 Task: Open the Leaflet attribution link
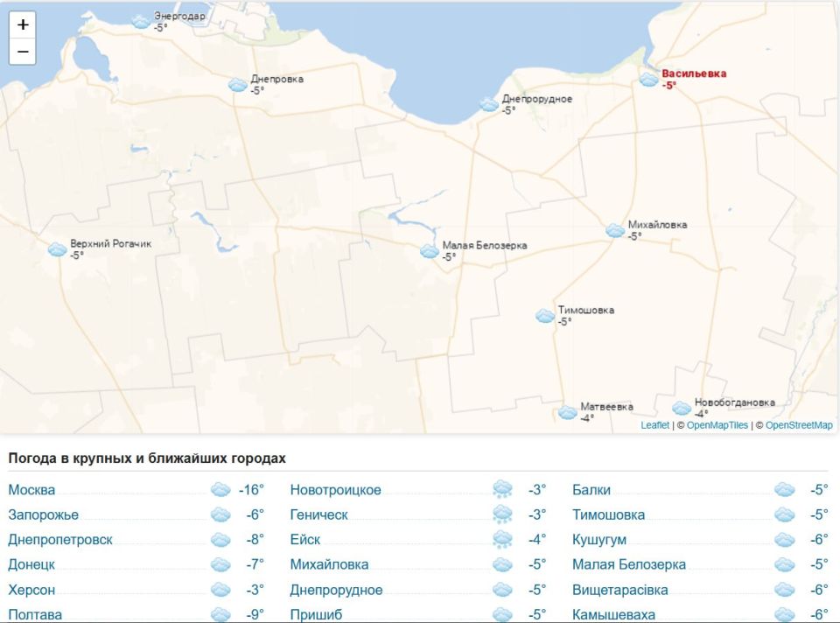[654, 425]
